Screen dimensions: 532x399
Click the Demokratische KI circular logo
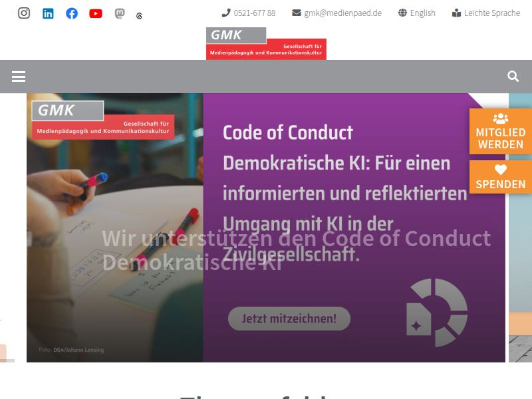coord(437,313)
